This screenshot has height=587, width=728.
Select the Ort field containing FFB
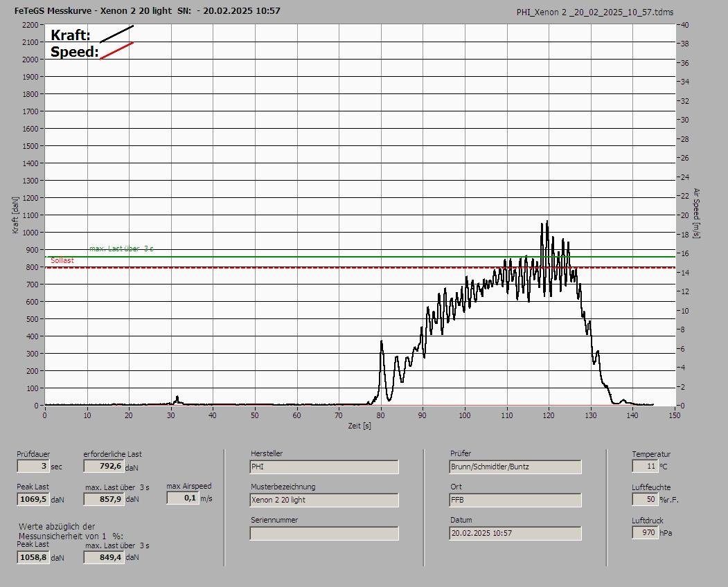(515, 500)
